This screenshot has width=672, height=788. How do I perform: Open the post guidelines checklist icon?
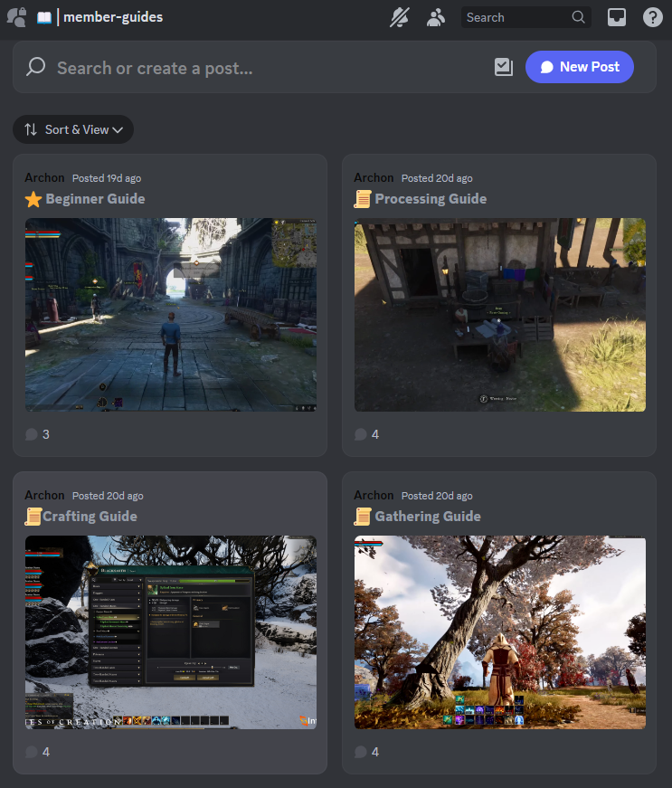(x=503, y=67)
